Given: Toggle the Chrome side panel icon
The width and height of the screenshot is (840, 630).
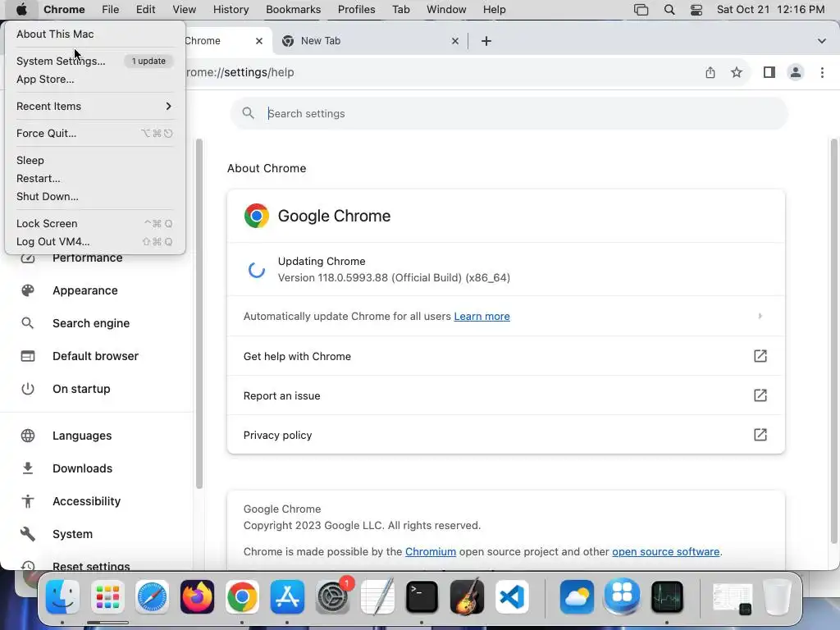Looking at the screenshot, I should 769,72.
